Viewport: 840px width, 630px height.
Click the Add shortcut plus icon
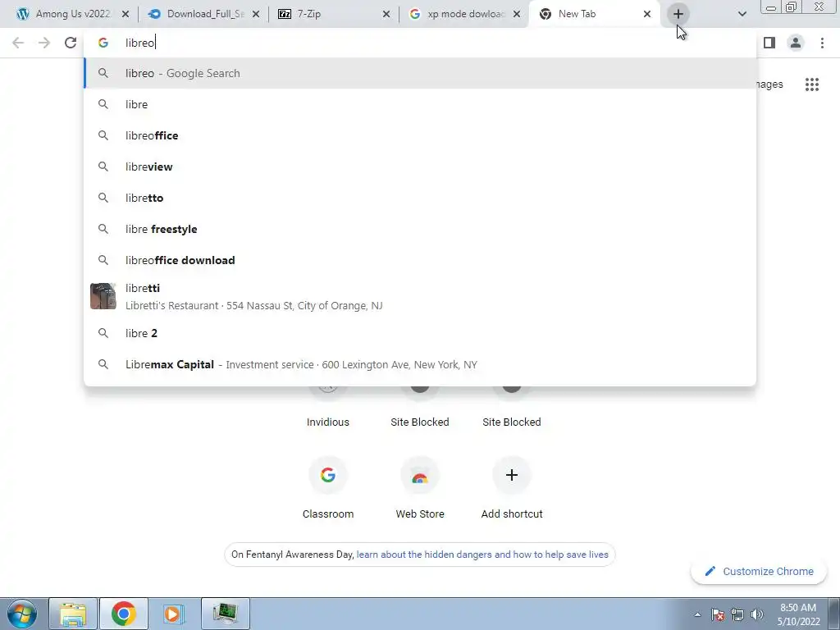pyautogui.click(x=512, y=475)
